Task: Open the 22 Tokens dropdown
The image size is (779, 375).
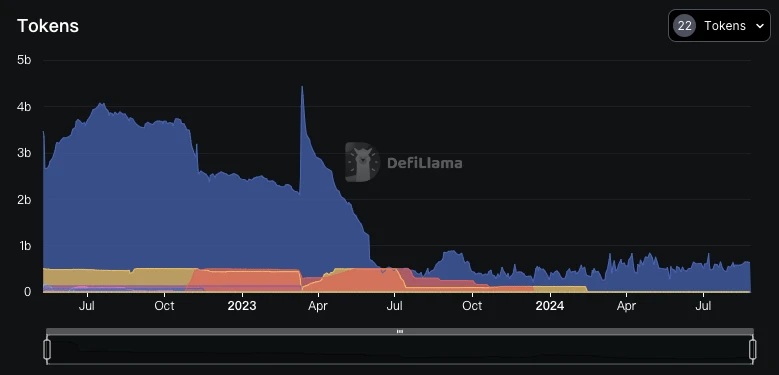Action: pyautogui.click(x=719, y=26)
